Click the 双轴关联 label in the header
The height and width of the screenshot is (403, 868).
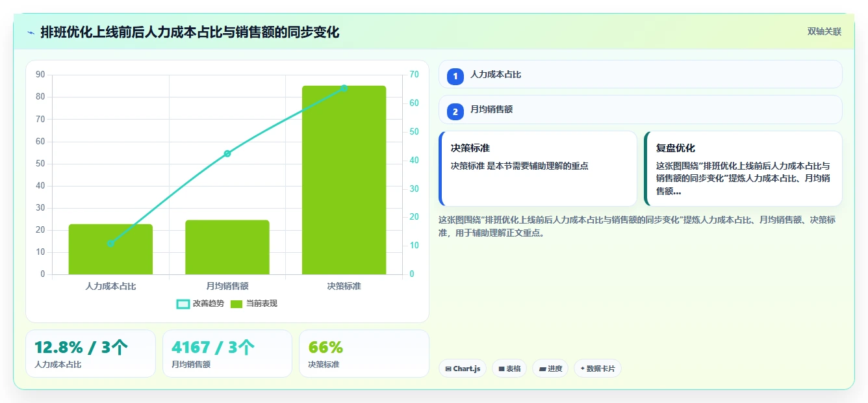coord(824,32)
